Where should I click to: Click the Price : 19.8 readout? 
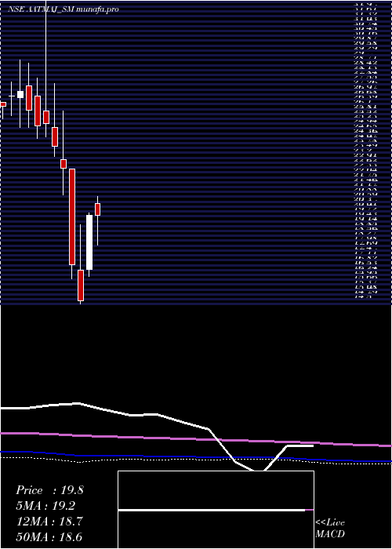tap(49, 490)
